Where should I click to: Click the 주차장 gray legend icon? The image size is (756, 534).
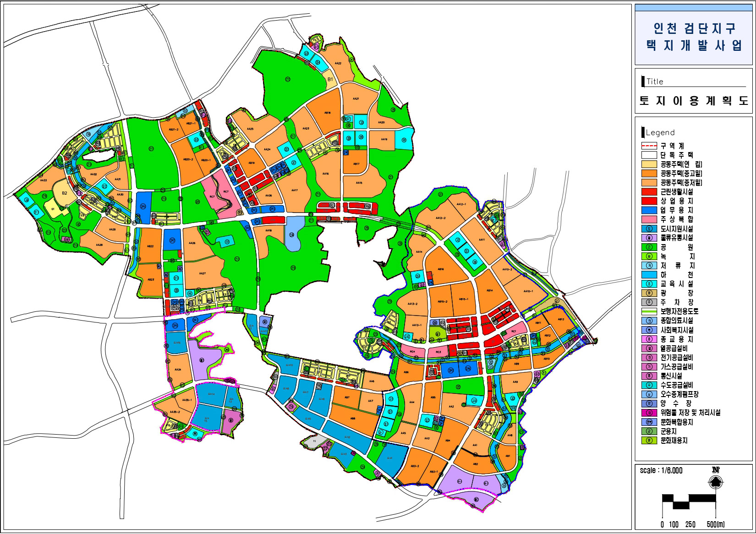click(649, 302)
